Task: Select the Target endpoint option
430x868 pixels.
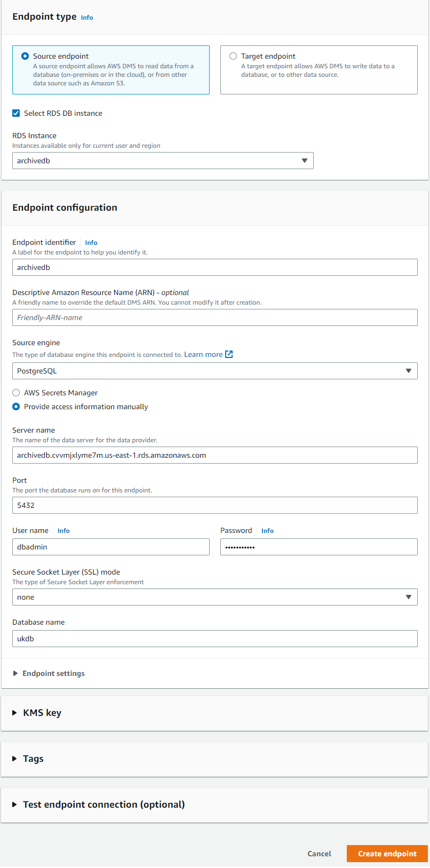Action: coord(233,56)
